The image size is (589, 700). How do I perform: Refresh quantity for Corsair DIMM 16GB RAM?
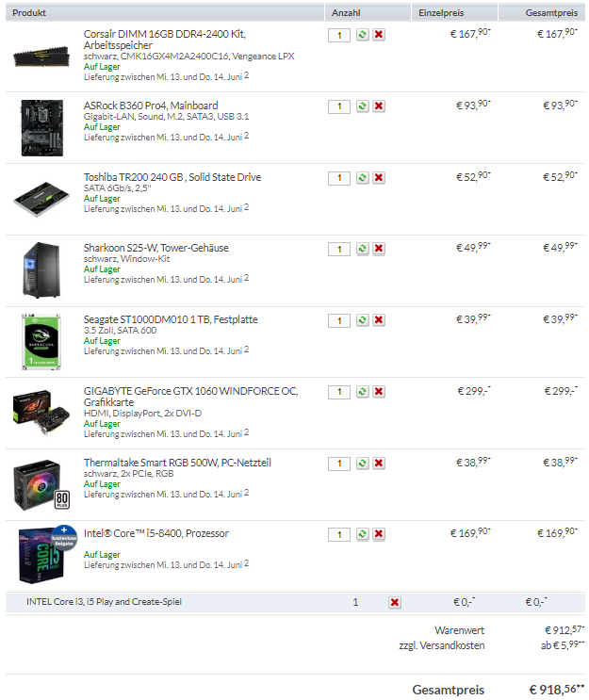(362, 34)
